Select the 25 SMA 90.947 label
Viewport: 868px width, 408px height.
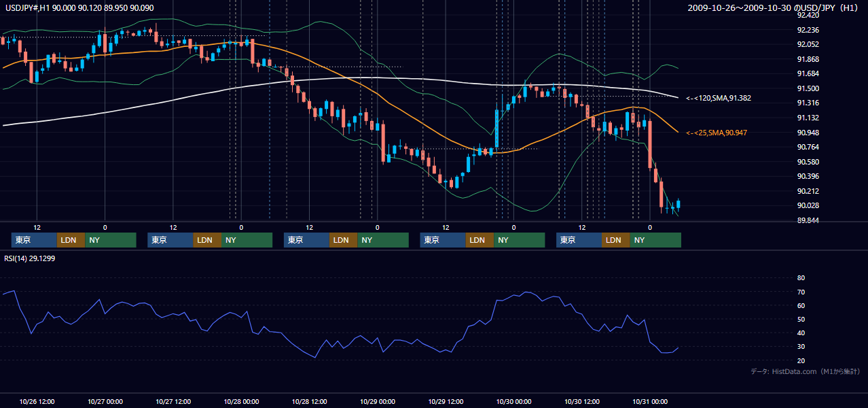[717, 133]
